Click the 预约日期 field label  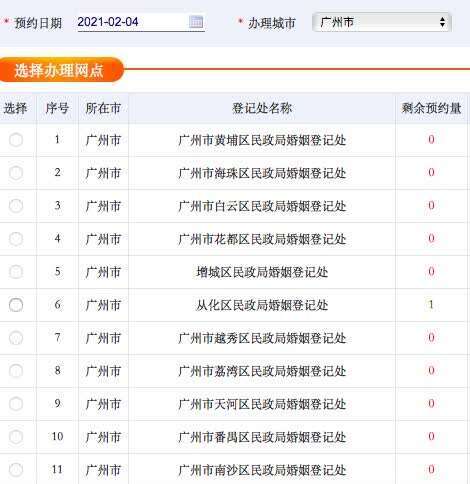(38, 23)
